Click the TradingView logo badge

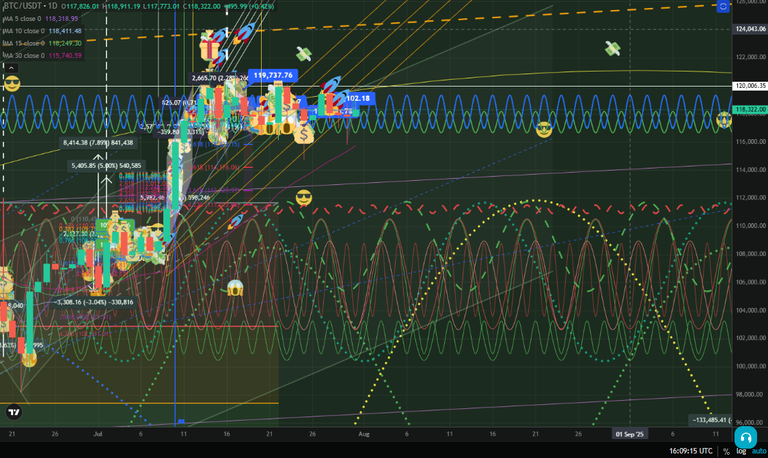tap(14, 412)
